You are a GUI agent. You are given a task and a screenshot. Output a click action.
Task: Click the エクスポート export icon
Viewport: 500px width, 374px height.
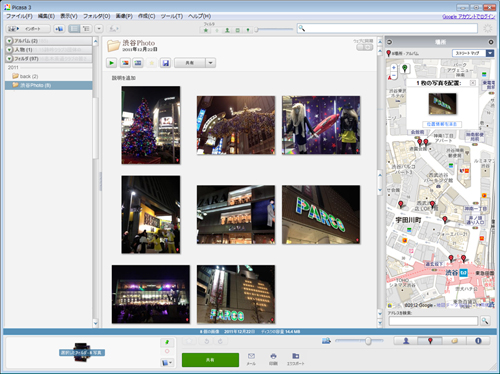tap(295, 359)
